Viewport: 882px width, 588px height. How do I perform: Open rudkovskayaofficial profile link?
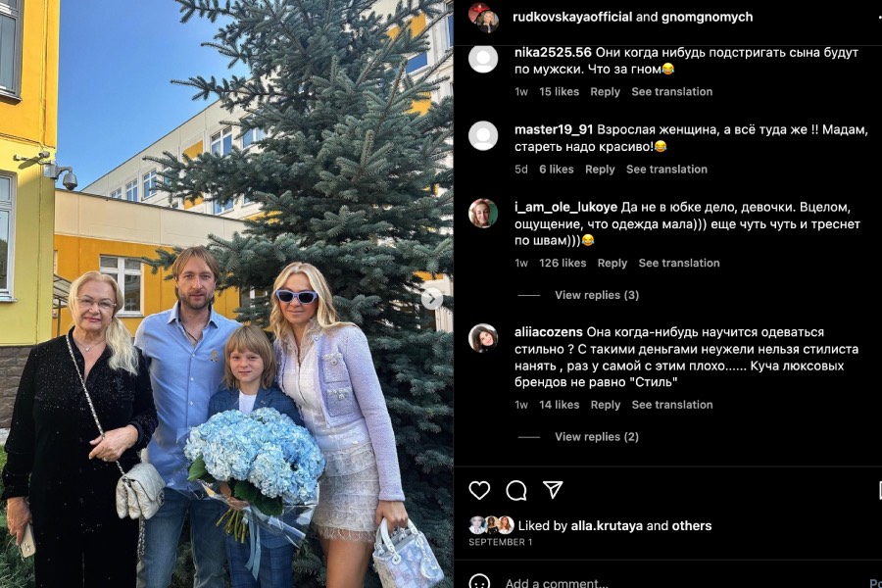[572, 17]
